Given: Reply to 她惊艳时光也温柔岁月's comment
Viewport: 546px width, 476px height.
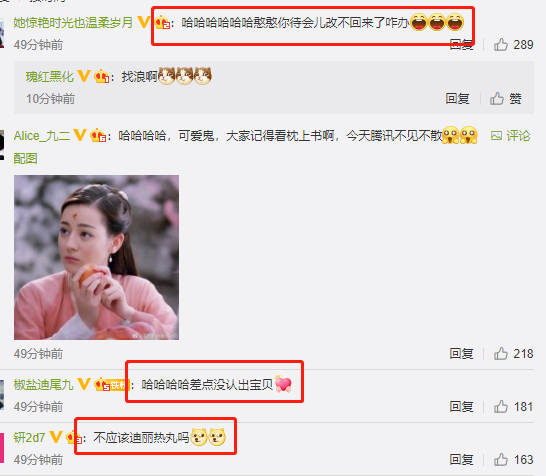Looking at the screenshot, I should [461, 45].
